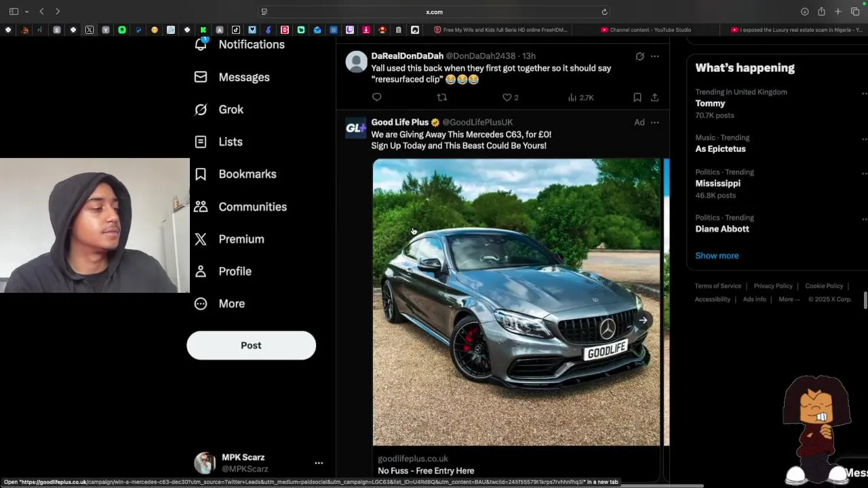The width and height of the screenshot is (868, 488).
Task: Open Cookie Policy footer link
Action: point(824,286)
